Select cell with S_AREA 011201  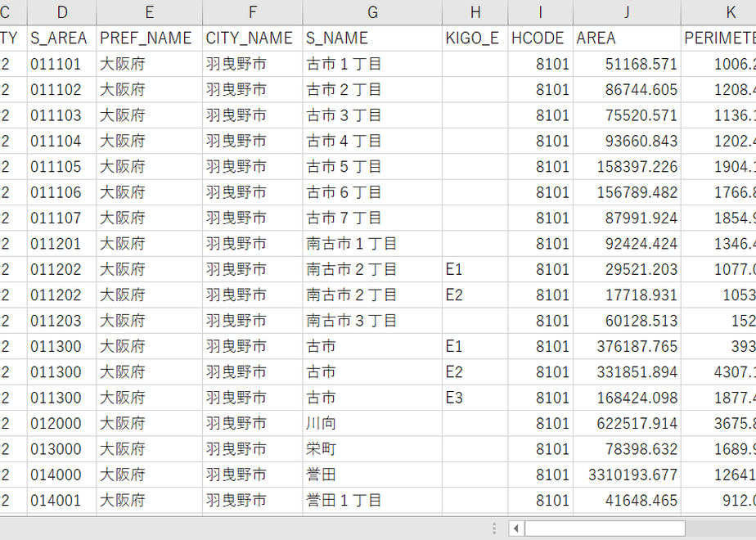coord(61,244)
